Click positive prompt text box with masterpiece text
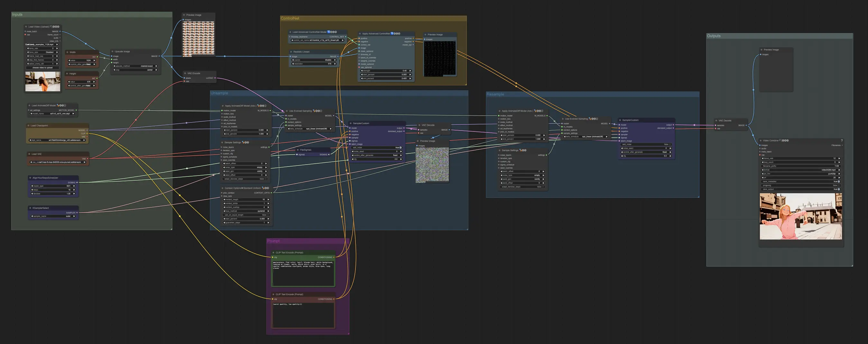 (303, 273)
